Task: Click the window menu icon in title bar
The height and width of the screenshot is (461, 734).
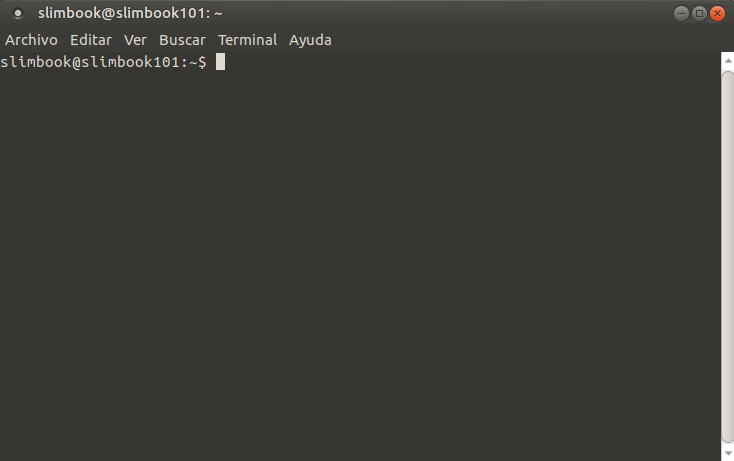Action: tap(17, 13)
